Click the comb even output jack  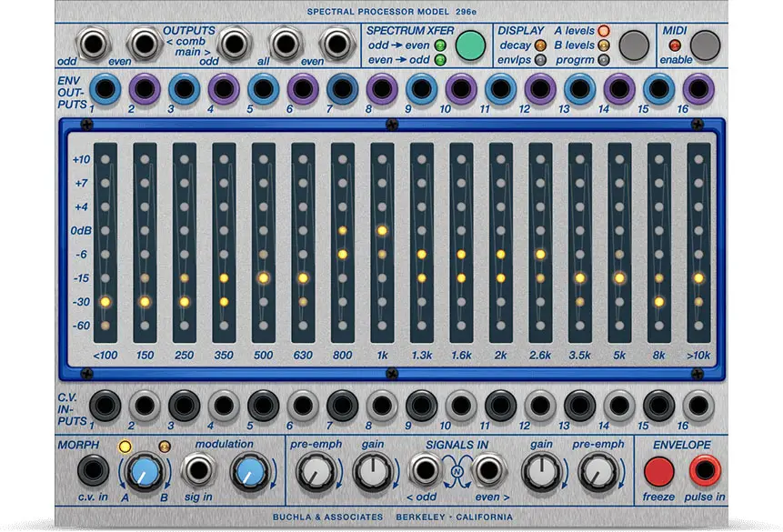(x=144, y=44)
